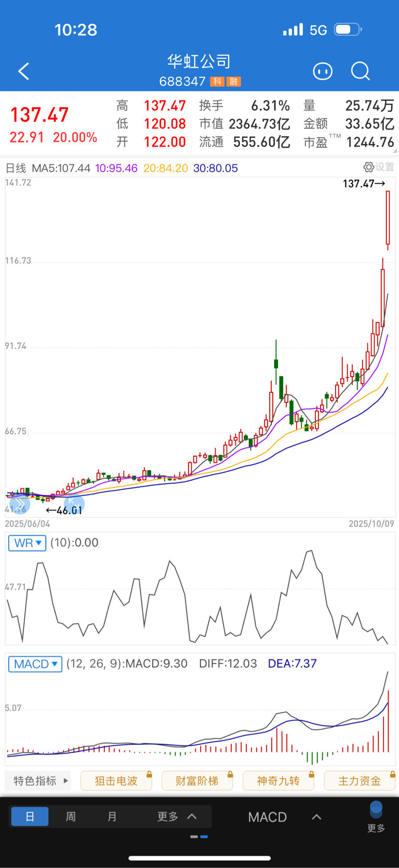Open the 主力资金 indicator button
This screenshot has height=868, width=399.
[360, 781]
